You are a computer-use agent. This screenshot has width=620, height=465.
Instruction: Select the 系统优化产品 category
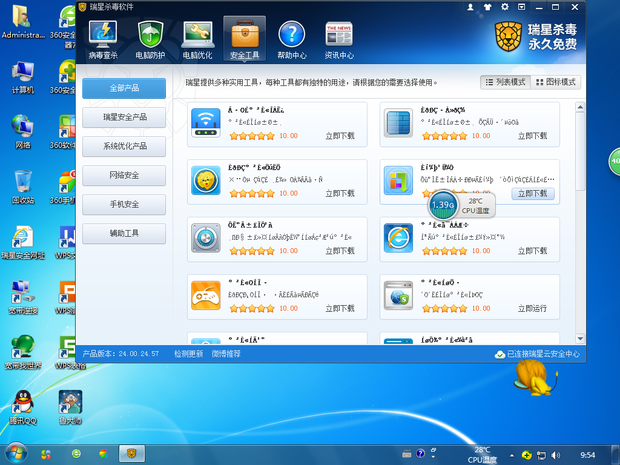[124, 146]
